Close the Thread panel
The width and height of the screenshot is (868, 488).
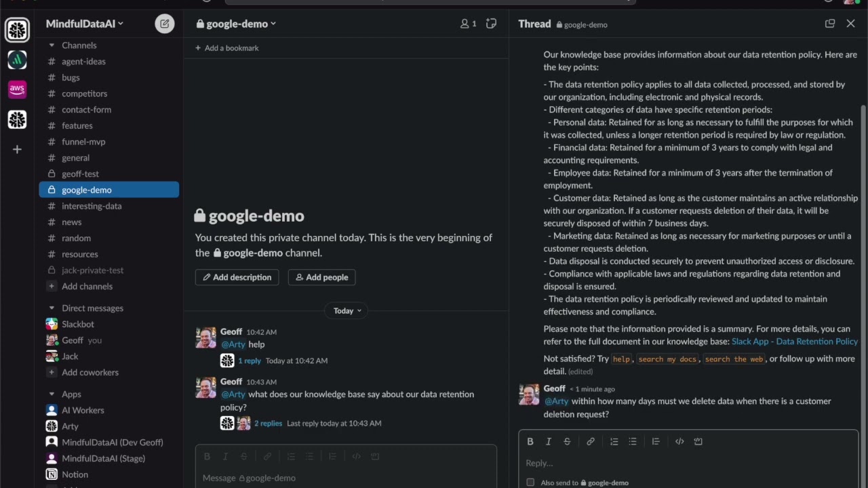(851, 24)
